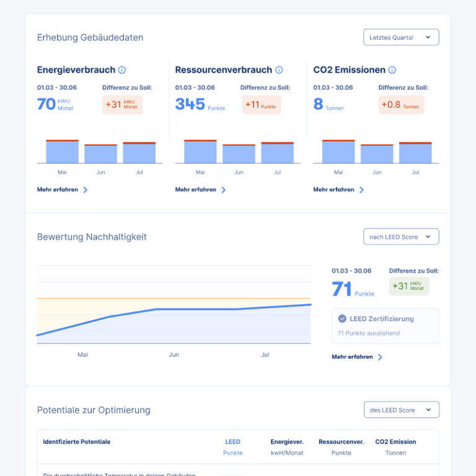476x476 pixels.
Task: Click the Jul bar in Ressourcenverbrauch chart
Action: tap(278, 152)
